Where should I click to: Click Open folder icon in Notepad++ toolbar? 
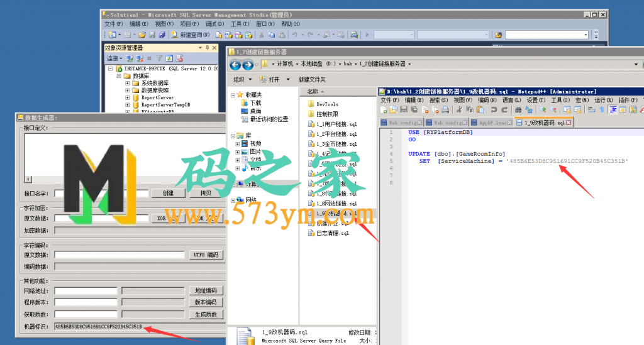click(394, 109)
